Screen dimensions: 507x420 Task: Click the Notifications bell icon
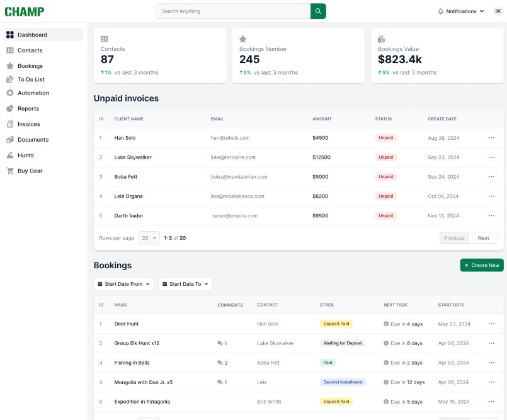click(441, 11)
